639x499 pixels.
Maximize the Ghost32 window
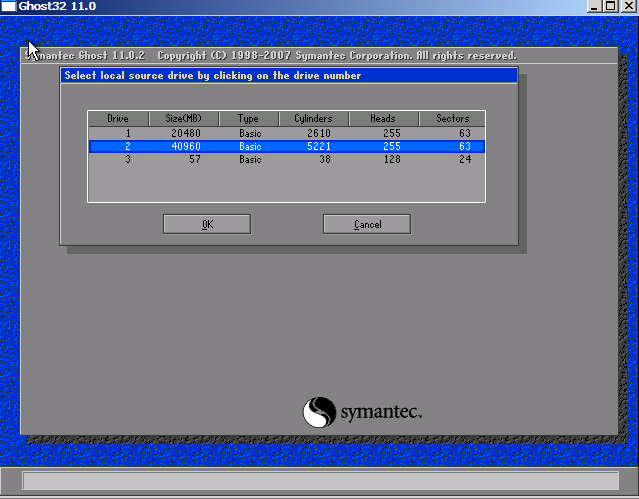611,6
